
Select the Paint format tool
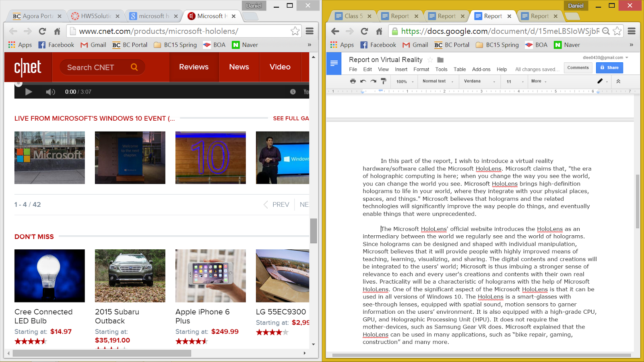click(x=384, y=81)
